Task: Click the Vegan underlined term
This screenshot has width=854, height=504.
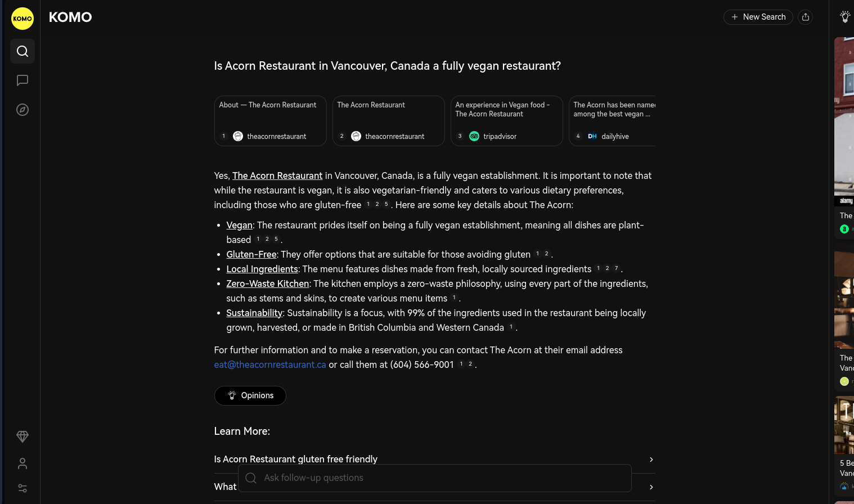Action: [x=239, y=225]
